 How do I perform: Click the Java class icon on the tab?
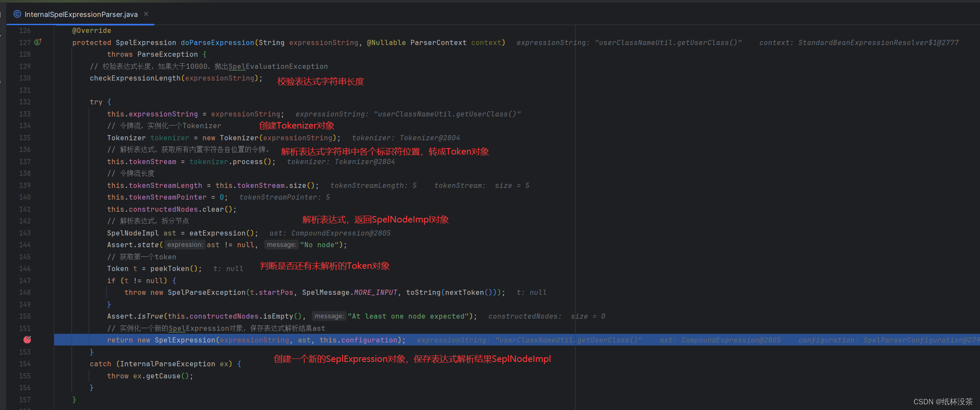click(x=17, y=14)
